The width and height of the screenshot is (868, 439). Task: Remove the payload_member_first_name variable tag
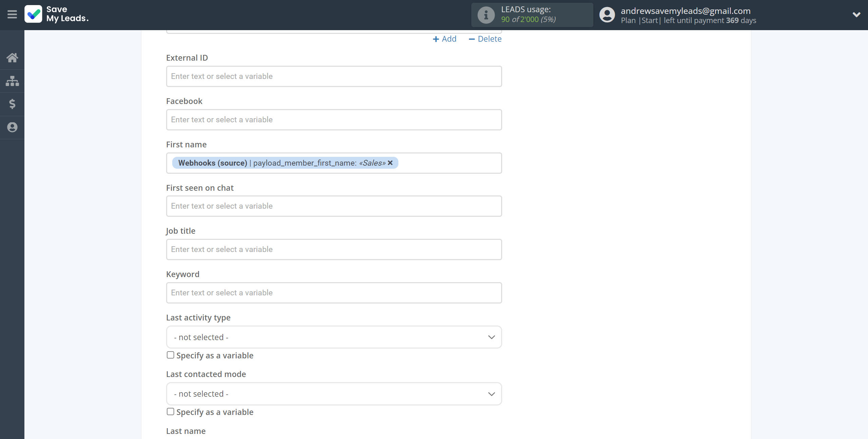click(x=391, y=163)
